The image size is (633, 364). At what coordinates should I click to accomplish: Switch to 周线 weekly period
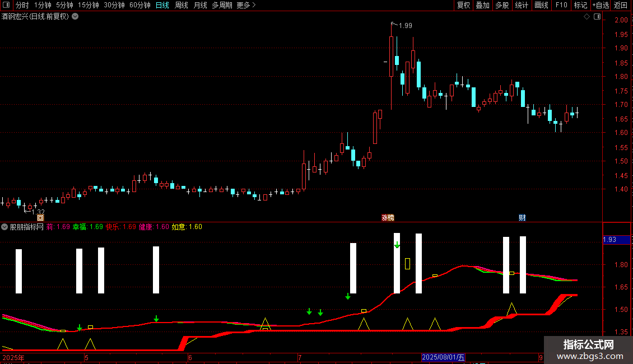(x=181, y=5)
